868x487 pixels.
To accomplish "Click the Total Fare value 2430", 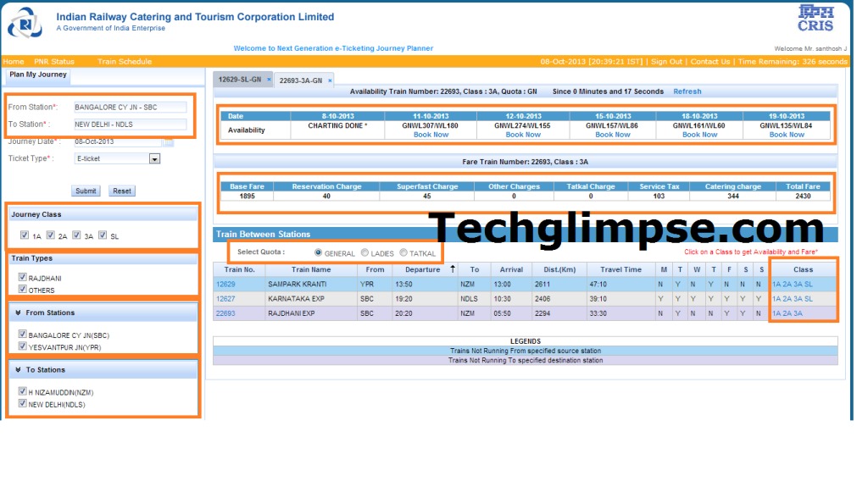I will [803, 196].
